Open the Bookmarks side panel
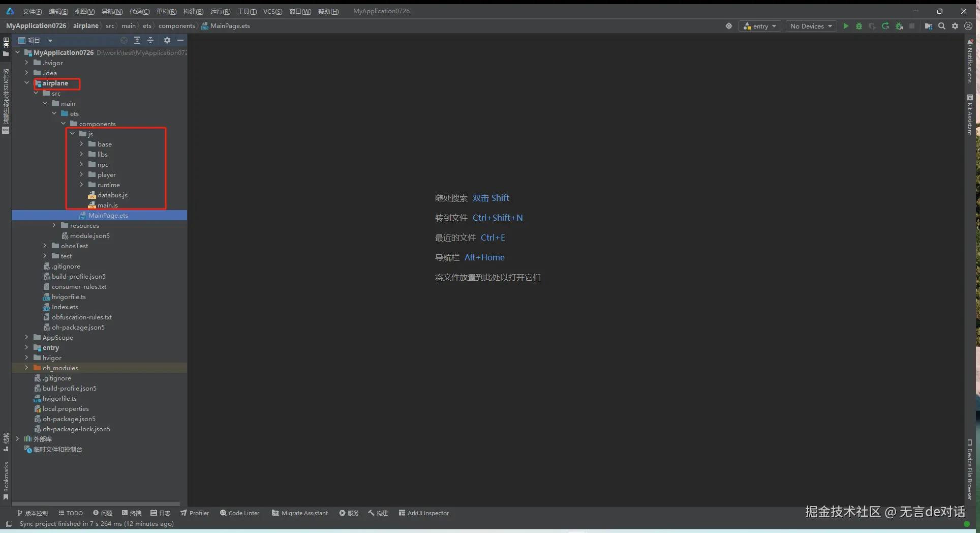Image resolution: width=980 pixels, height=533 pixels. coord(6,481)
